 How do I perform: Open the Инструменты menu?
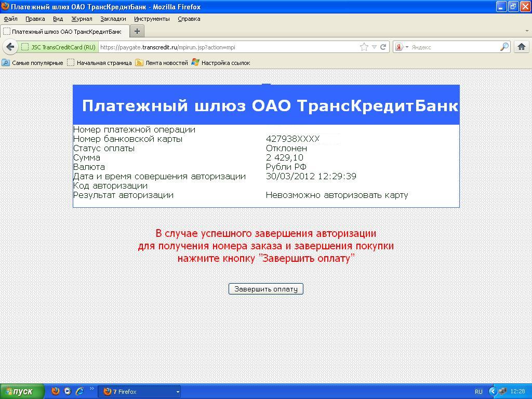152,19
